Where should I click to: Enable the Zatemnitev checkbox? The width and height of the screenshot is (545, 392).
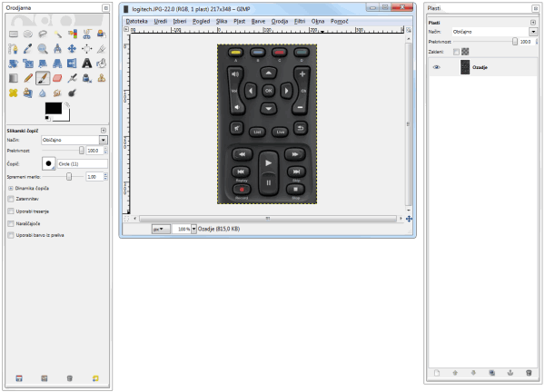(x=11, y=199)
